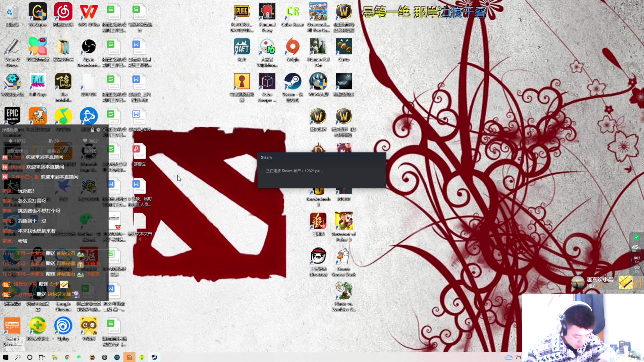
Task: Open the Open Broadcaster (OBS) shortcut
Action: (x=89, y=53)
